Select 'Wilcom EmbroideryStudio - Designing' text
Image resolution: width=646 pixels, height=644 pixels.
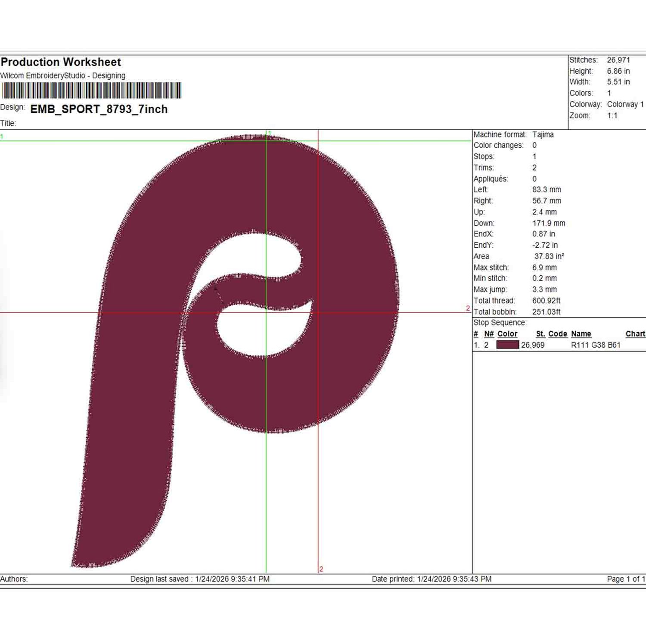click(x=63, y=76)
